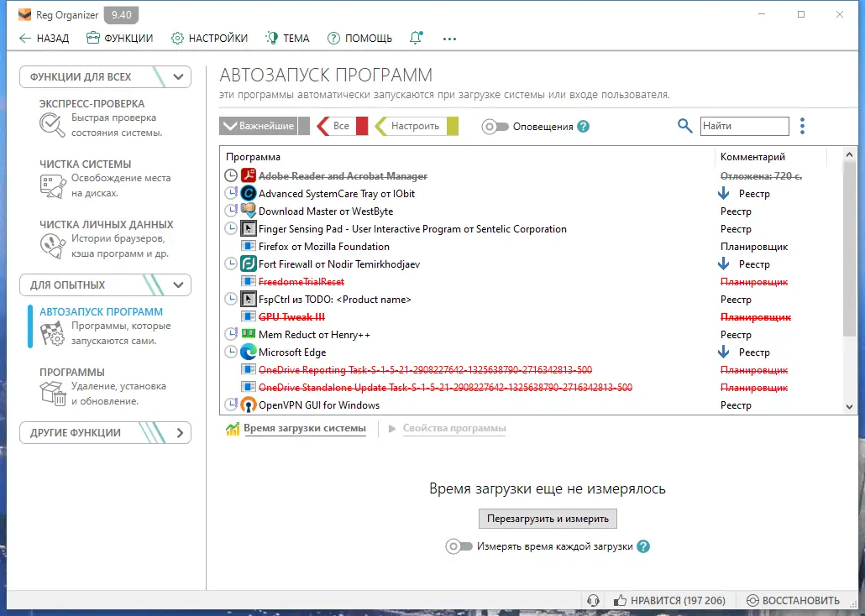Click the help icon next to Оповещения
Screen dimensions: 865x616
click(x=583, y=126)
